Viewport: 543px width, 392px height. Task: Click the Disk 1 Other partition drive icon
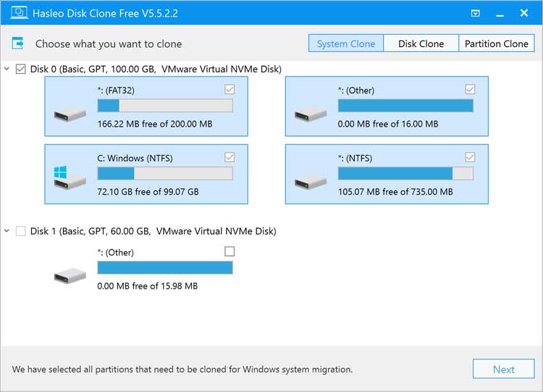[70, 276]
